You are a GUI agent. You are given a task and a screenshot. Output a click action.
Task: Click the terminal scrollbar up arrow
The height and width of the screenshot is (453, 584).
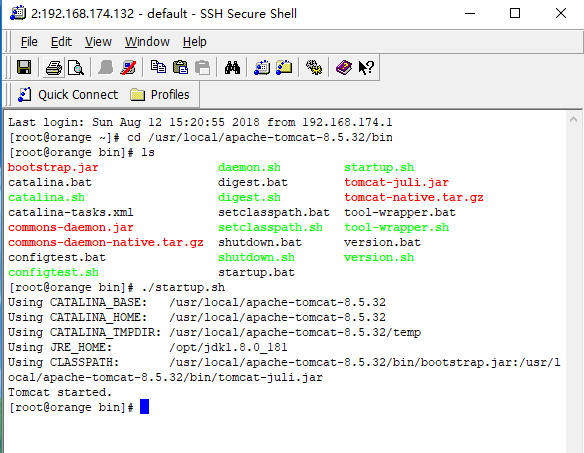pos(574,119)
